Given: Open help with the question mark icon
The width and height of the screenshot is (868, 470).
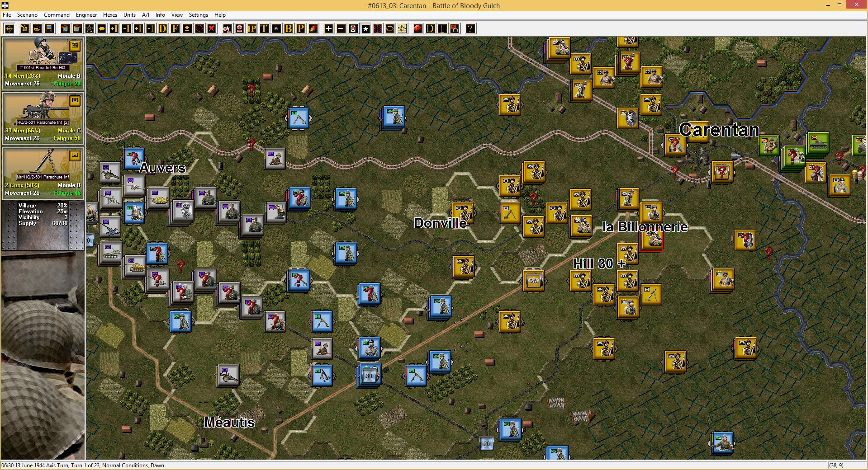Looking at the screenshot, I should 470,29.
